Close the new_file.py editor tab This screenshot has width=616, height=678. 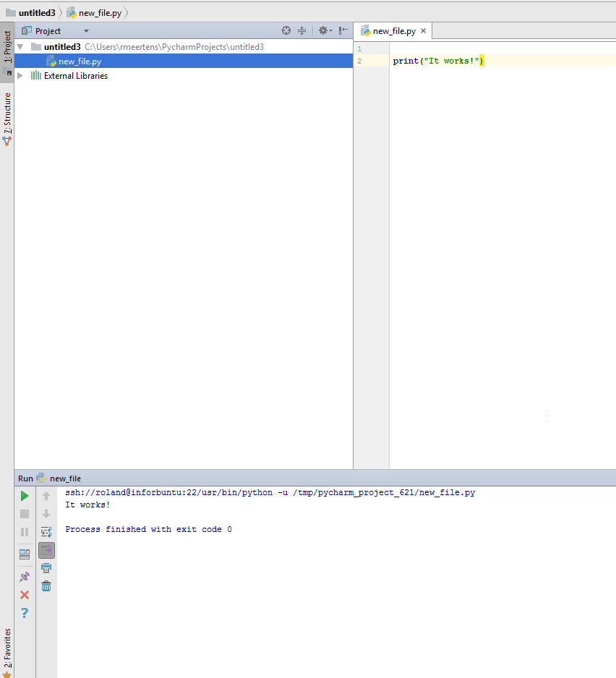424,31
